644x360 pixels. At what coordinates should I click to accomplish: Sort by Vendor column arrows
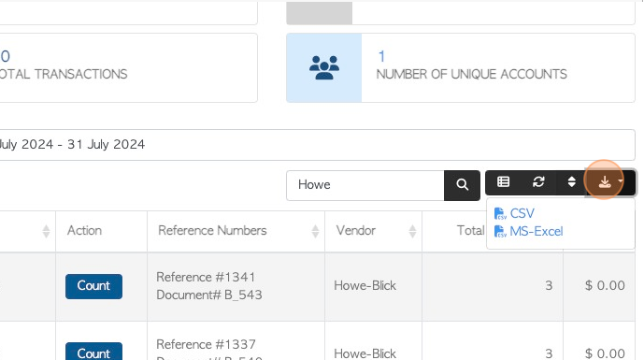tap(412, 231)
